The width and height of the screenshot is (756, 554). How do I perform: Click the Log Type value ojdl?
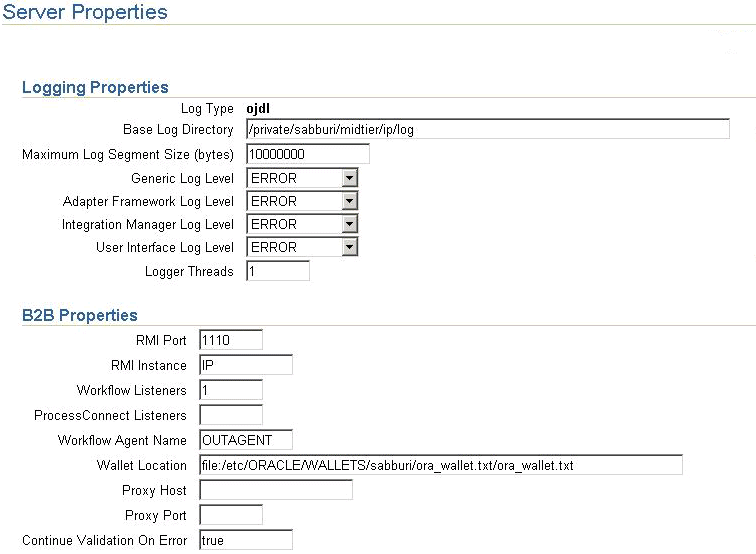(x=258, y=109)
